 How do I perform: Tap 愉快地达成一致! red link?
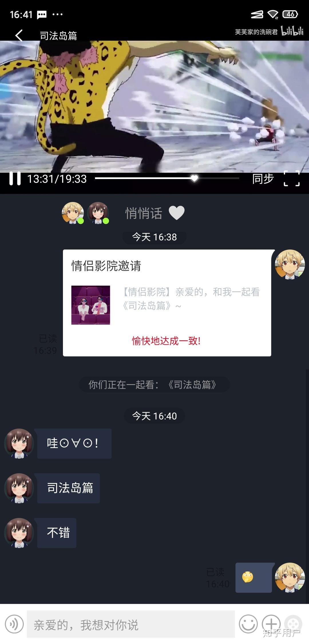166,341
